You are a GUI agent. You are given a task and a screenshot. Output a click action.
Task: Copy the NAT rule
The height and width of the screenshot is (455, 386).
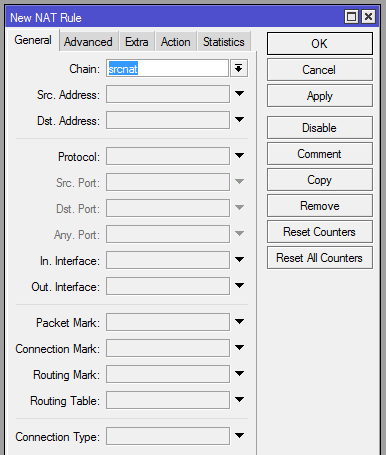[320, 180]
